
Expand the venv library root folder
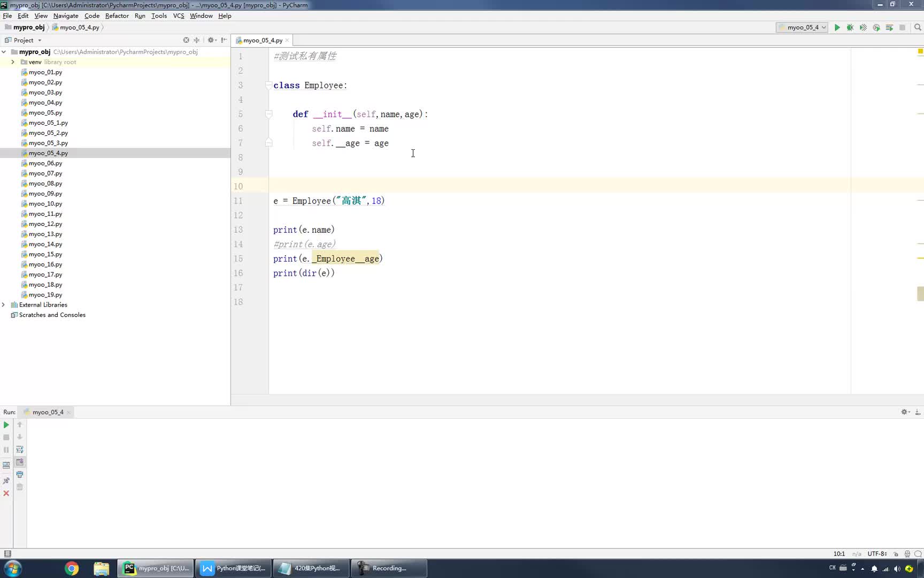pos(13,62)
